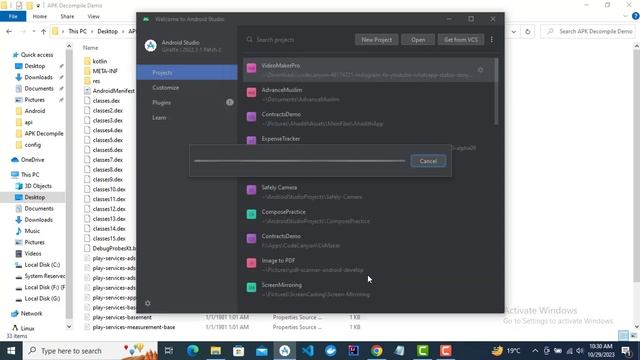This screenshot has width=640, height=360.
Task: Open the Safely Camera project
Action: [x=369, y=192]
